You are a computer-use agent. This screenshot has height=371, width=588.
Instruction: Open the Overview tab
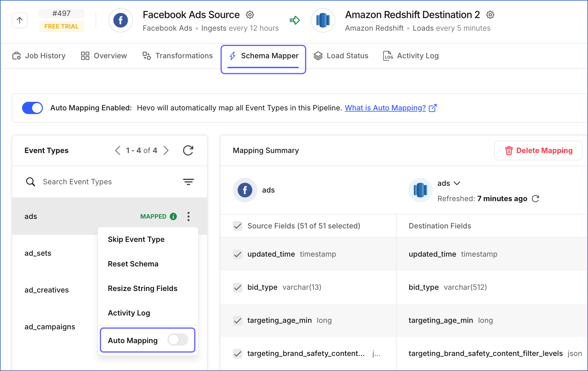[104, 56]
